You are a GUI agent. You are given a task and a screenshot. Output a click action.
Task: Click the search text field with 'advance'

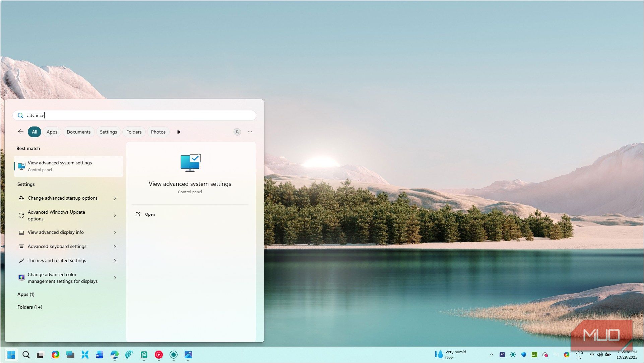pos(134,115)
